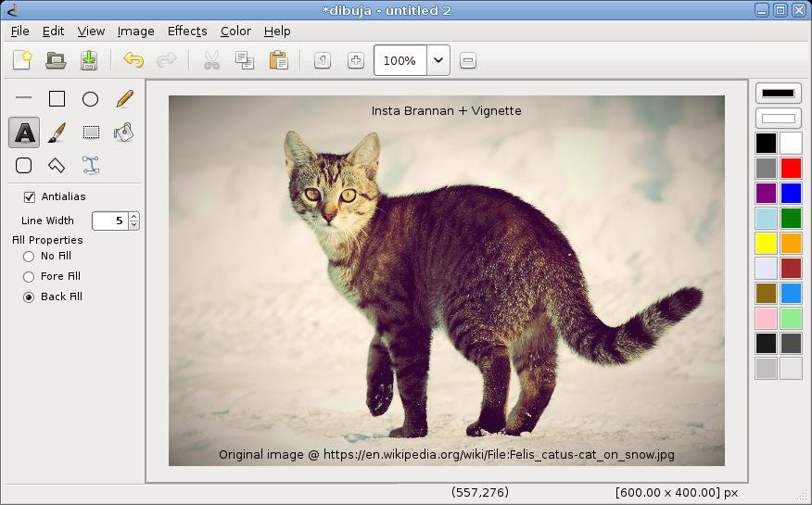Undo the last action
Image resolution: width=812 pixels, height=505 pixels.
(x=133, y=60)
